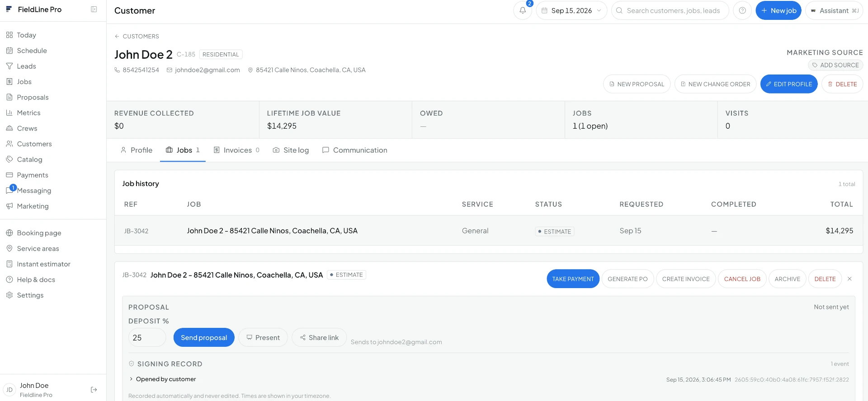Screen dimensions: 868x401
Task: Click Edit Profile button
Action: pos(789,84)
